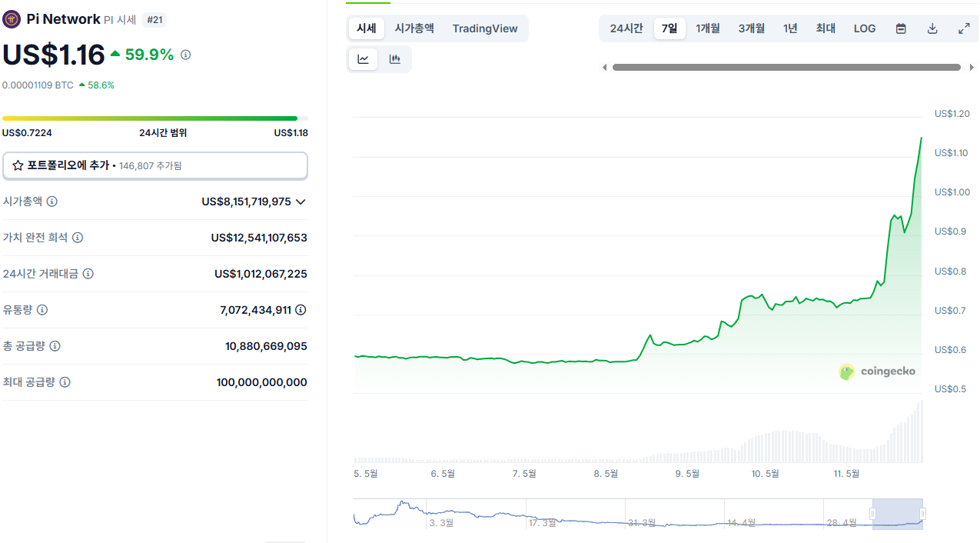The width and height of the screenshot is (980, 543).
Task: Click the range toolbar horizontal scrollbar
Action: click(786, 68)
